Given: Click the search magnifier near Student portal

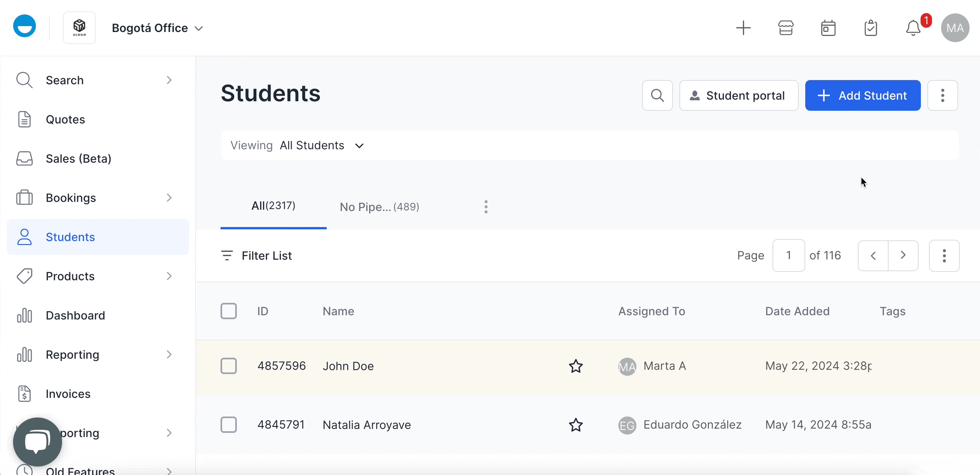Looking at the screenshot, I should (657, 95).
